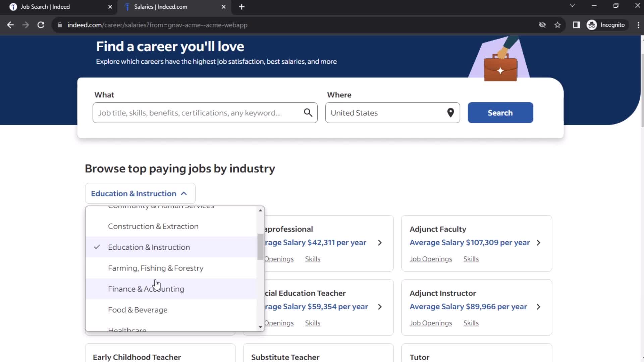644x362 pixels.
Task: Click the browser back arrow
Action: 10,25
